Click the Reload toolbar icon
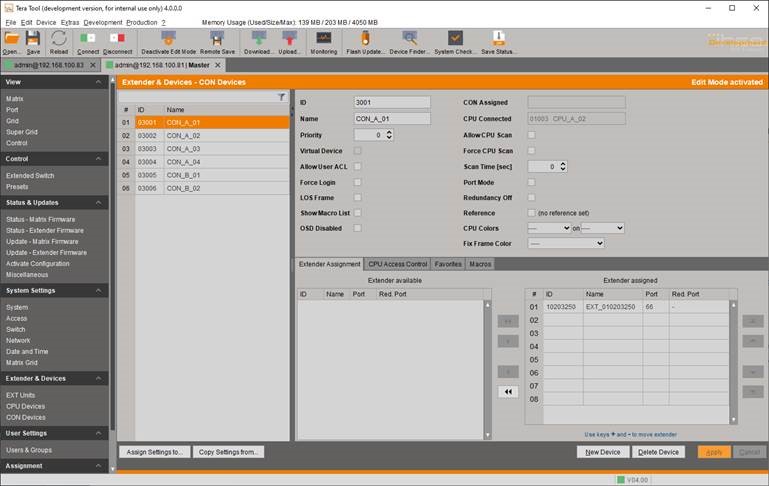 (59, 40)
